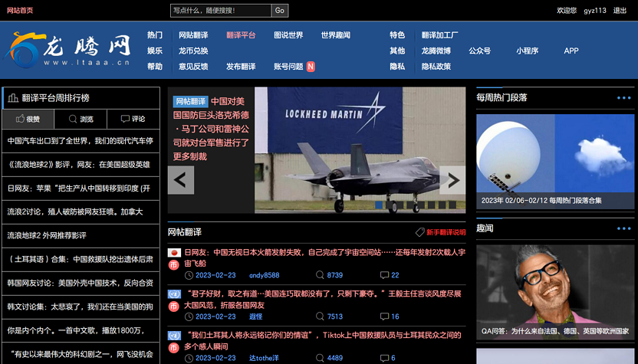Open QA问答 thumbnail with man in glasses
638x364 pixels.
tap(555, 292)
